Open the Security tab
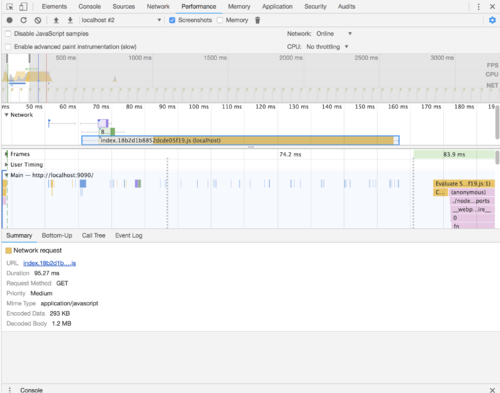500x393 pixels. pos(315,7)
